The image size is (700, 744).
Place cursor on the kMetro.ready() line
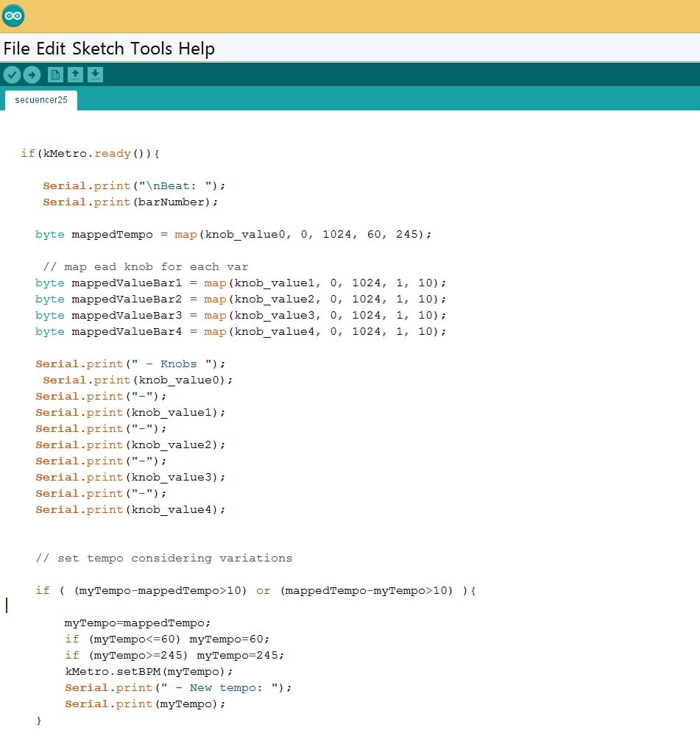(88, 153)
